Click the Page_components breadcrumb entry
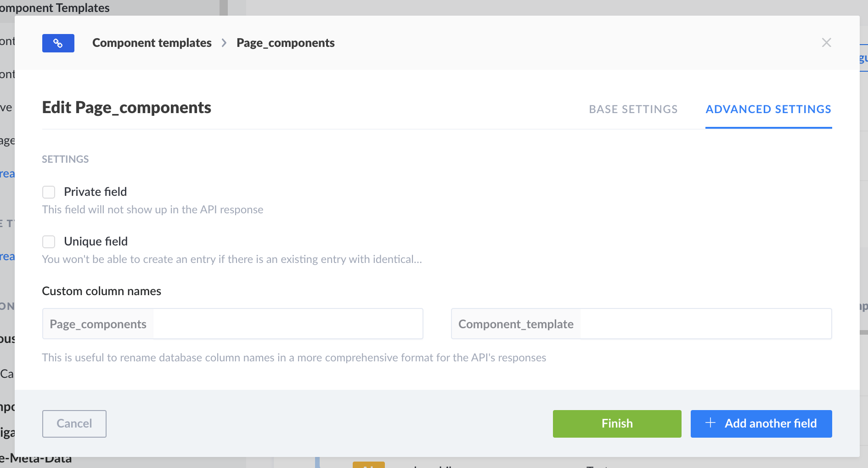The width and height of the screenshot is (868, 468). click(x=285, y=42)
